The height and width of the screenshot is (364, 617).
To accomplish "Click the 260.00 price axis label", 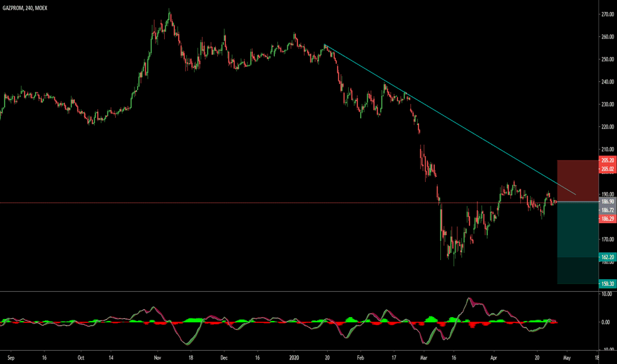I will pyautogui.click(x=608, y=36).
